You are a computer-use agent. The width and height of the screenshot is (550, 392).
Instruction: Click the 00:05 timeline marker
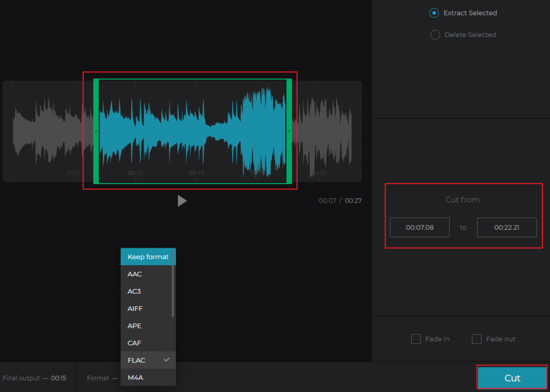point(74,173)
